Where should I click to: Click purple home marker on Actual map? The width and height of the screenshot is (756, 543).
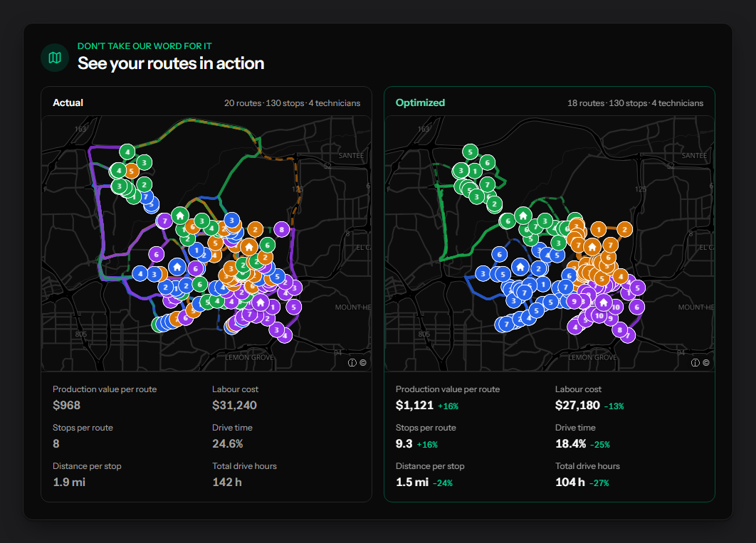click(261, 302)
